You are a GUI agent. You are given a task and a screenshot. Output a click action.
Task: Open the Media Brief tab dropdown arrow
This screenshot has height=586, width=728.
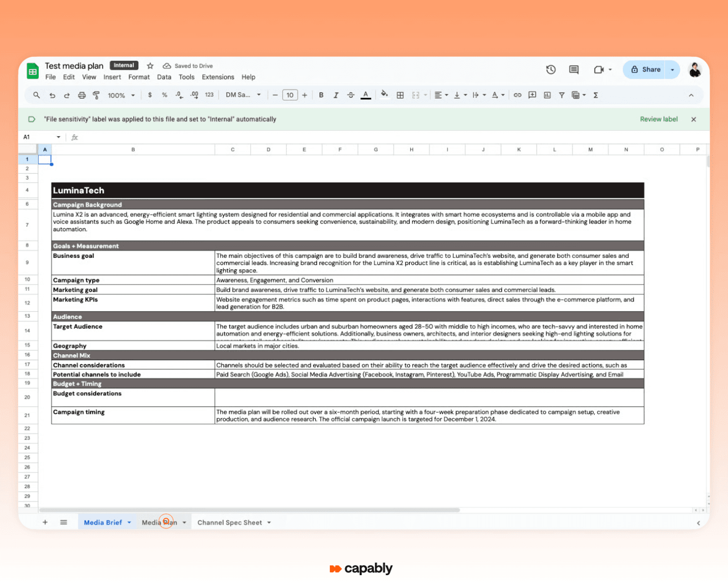tap(129, 523)
